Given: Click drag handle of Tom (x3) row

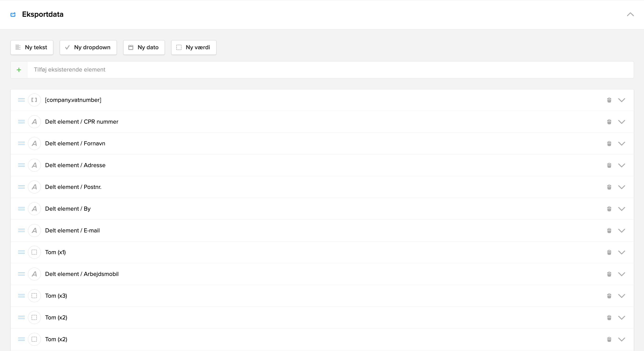Looking at the screenshot, I should pos(21,296).
